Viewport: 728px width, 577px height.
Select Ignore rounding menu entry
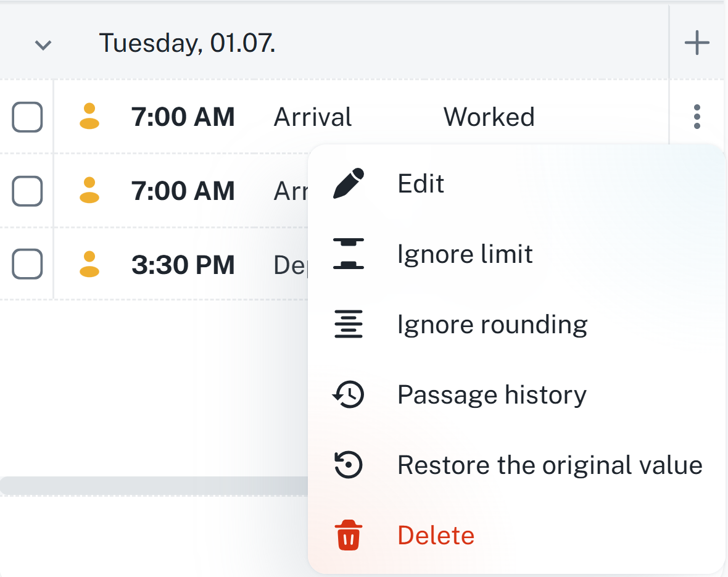pos(492,324)
